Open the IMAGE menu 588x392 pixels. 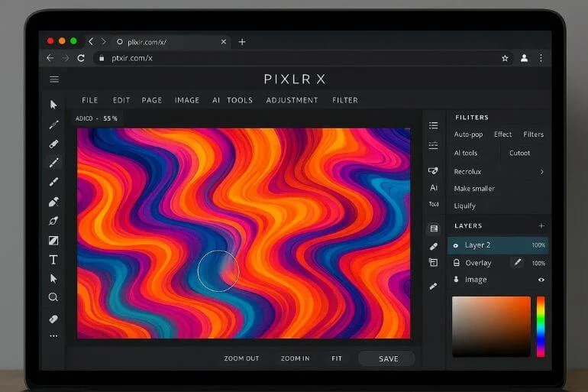click(x=187, y=100)
